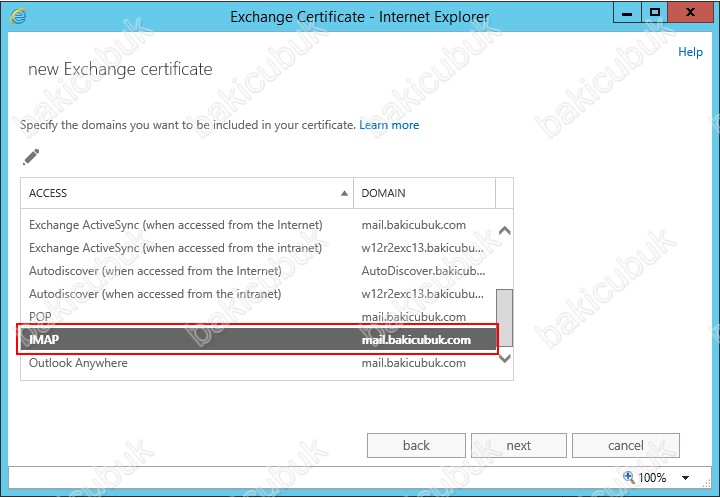Screen dimensions: 720x498
Task: Click the back button
Action: [x=416, y=445]
